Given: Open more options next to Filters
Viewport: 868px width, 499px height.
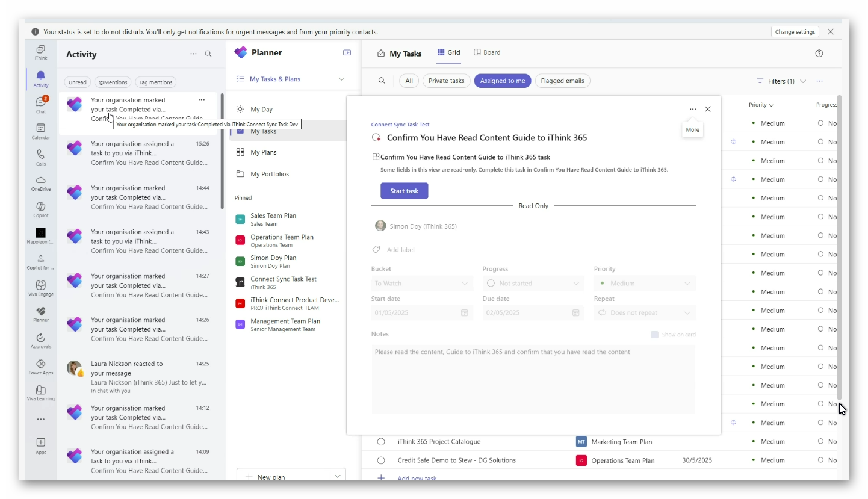Looking at the screenshot, I should [x=819, y=81].
